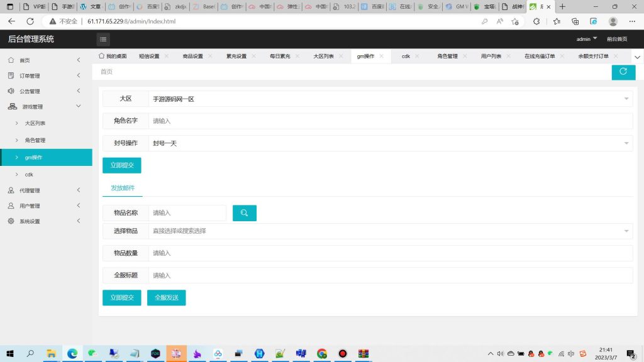The image size is (644, 362).
Task: Open 订单管理 in the sidebar
Action: pyautogui.click(x=30, y=75)
